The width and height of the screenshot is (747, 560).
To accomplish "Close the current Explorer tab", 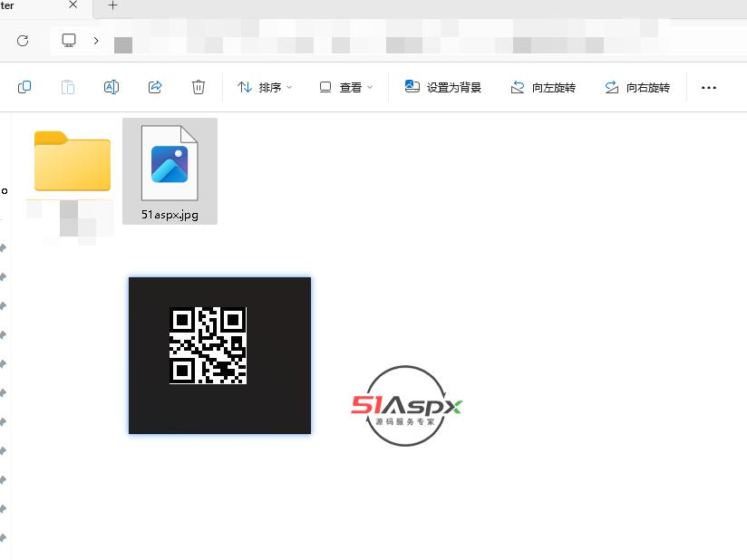I will [73, 5].
